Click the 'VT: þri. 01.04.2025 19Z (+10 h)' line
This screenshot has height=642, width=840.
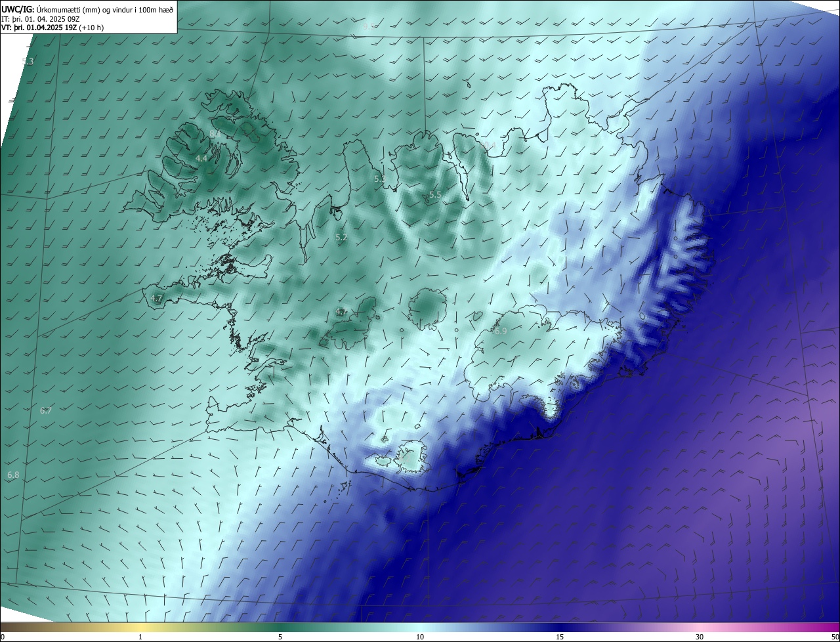pyautogui.click(x=52, y=28)
